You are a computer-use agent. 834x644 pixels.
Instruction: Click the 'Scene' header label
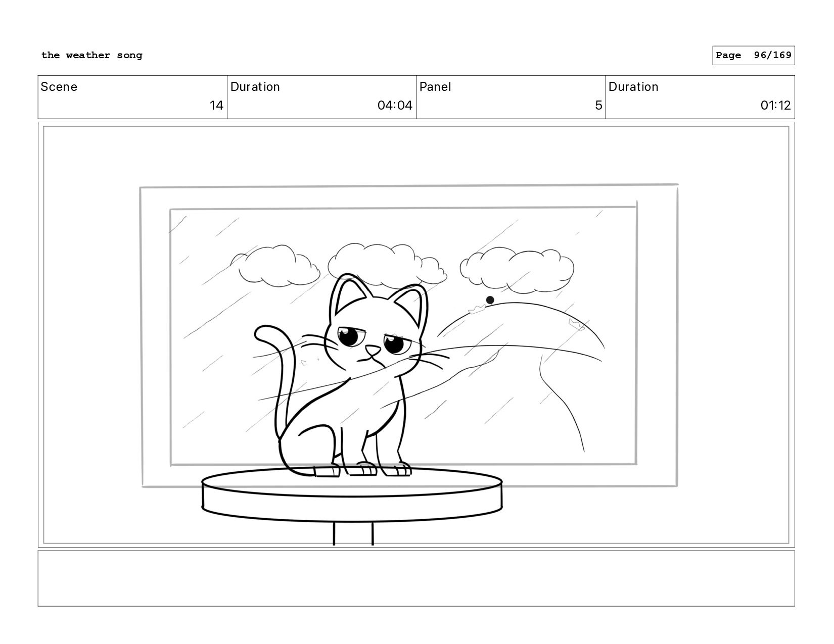point(59,87)
